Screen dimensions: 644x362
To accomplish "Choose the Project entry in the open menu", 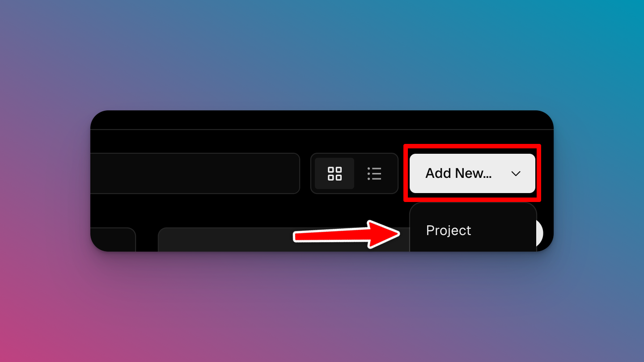I will pos(449,230).
